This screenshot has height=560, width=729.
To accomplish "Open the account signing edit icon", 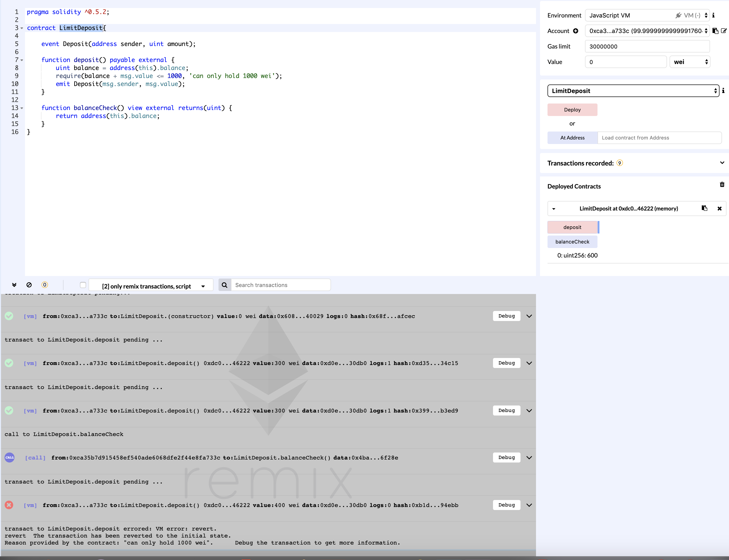I will point(724,31).
